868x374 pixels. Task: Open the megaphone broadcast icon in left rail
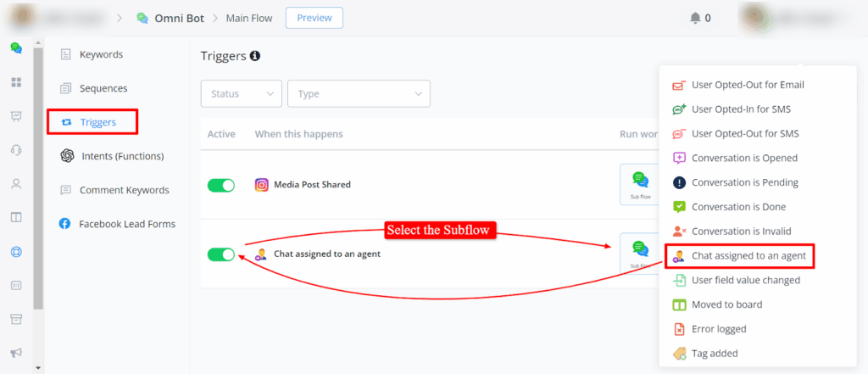(x=15, y=353)
